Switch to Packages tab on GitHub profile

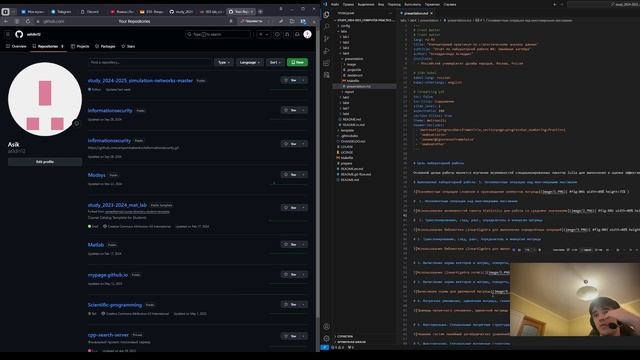[105, 47]
